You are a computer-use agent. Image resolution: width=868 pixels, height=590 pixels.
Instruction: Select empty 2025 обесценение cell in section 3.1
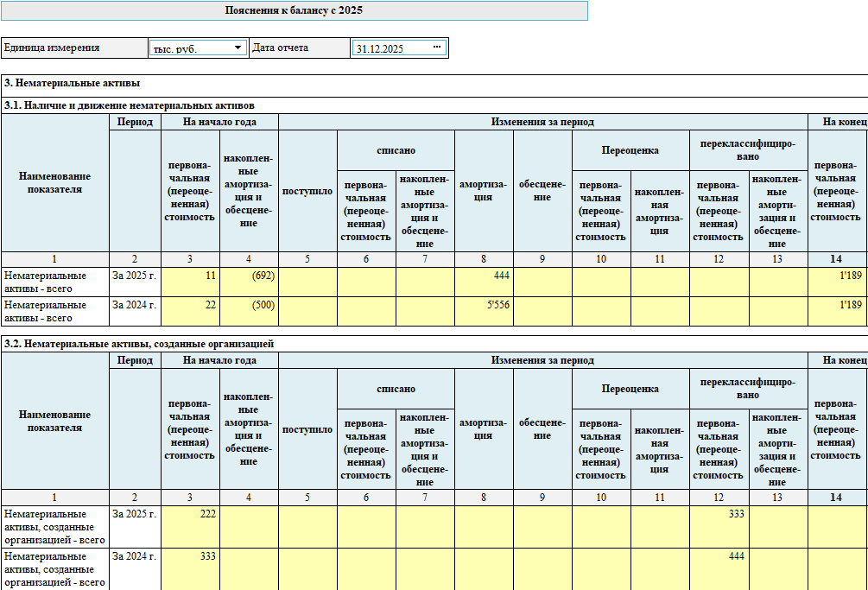coord(542,282)
